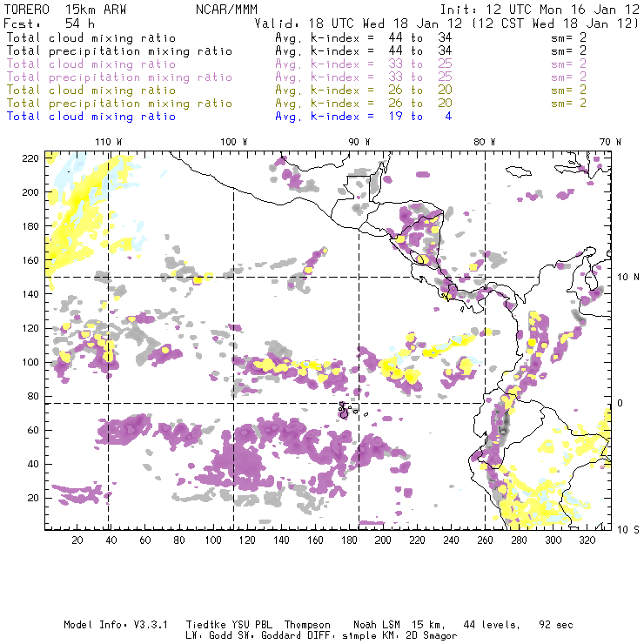Click the '100 W' longitude label
This screenshot has height=644, width=644.
coord(234,142)
